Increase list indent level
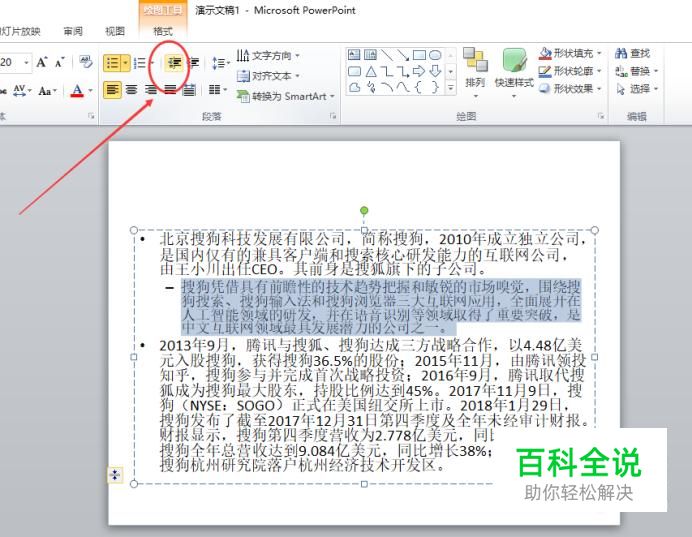Image resolution: width=692 pixels, height=537 pixels. tap(194, 63)
